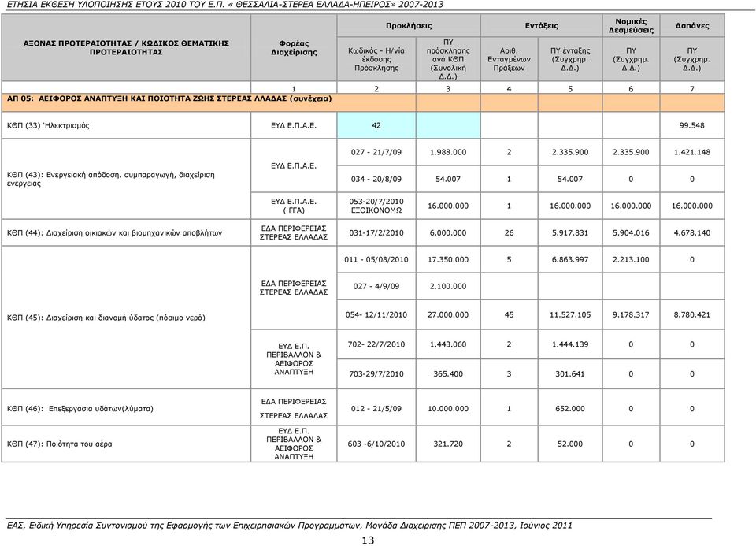Select the value 5.904.016
This screenshot has height=546, width=756.
coord(631,232)
